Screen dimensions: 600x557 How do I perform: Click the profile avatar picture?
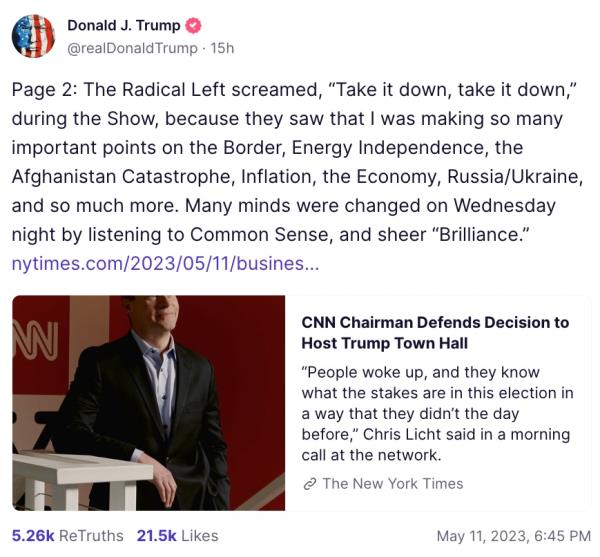33,36
